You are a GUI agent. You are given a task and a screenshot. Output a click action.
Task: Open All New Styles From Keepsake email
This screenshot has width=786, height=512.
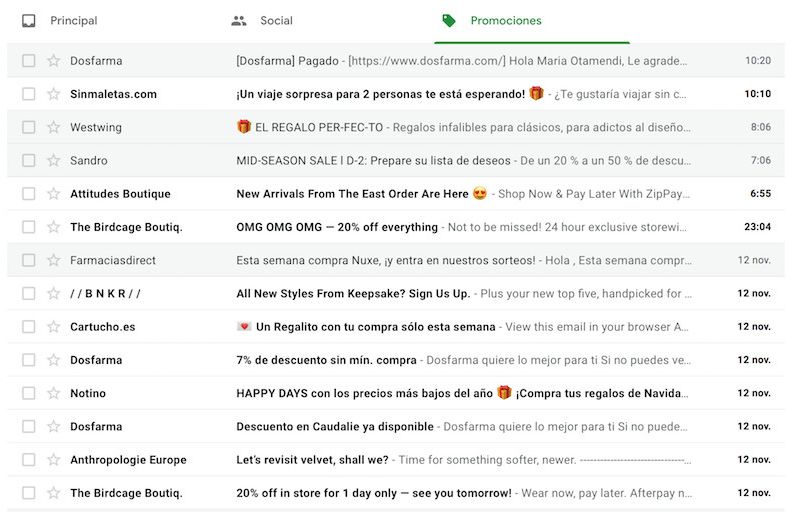pos(353,293)
